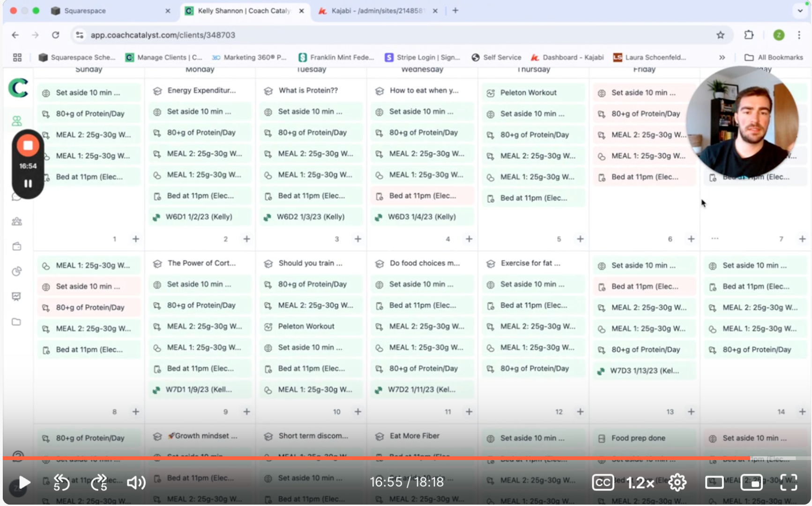Open a new browser tab
812x506 pixels.
(x=455, y=10)
